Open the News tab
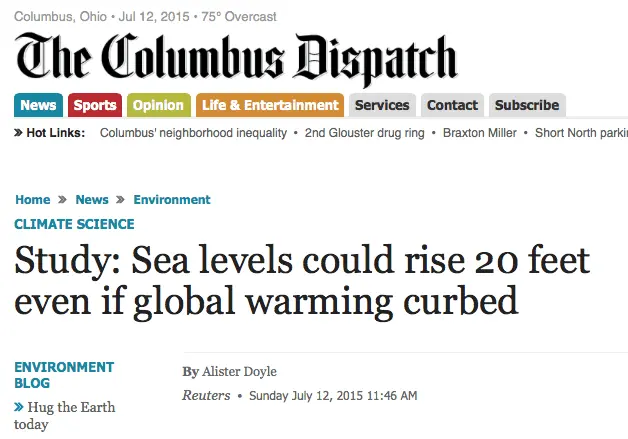Viewport: 628px width, 439px height. [x=38, y=105]
